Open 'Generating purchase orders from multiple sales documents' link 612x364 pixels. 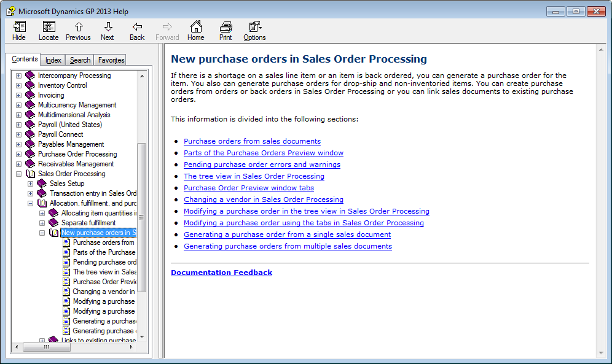pos(288,246)
